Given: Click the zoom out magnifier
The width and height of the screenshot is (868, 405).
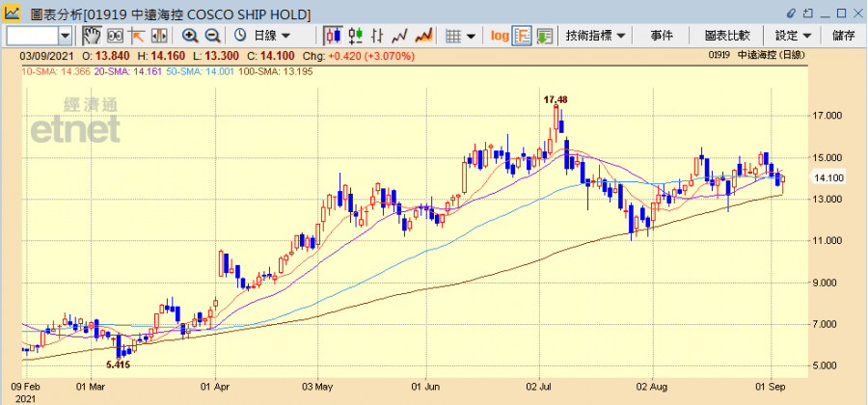Looking at the screenshot, I should 213,36.
